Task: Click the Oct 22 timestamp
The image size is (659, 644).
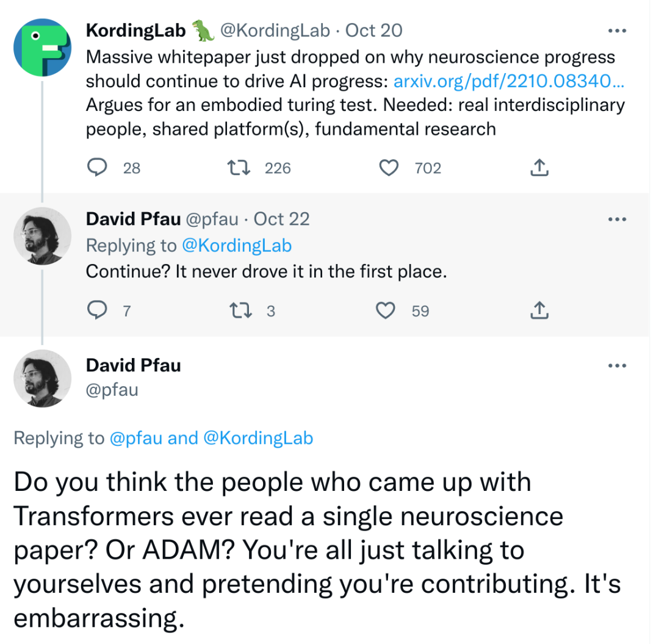Action: click(x=281, y=219)
